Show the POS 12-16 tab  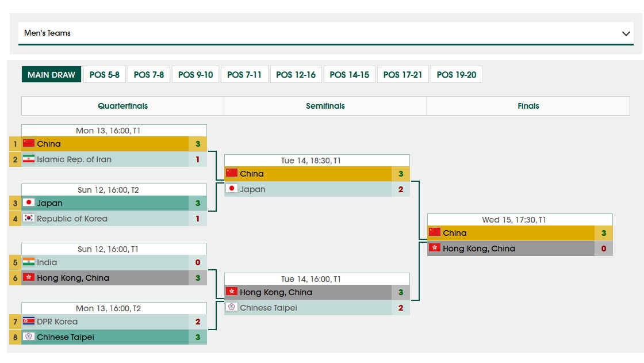pos(296,74)
